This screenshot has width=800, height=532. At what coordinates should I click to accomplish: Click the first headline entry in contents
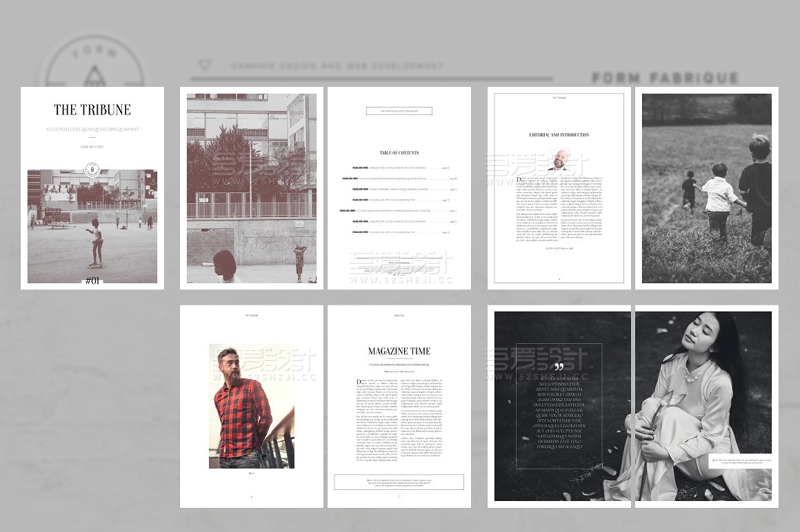(400, 167)
